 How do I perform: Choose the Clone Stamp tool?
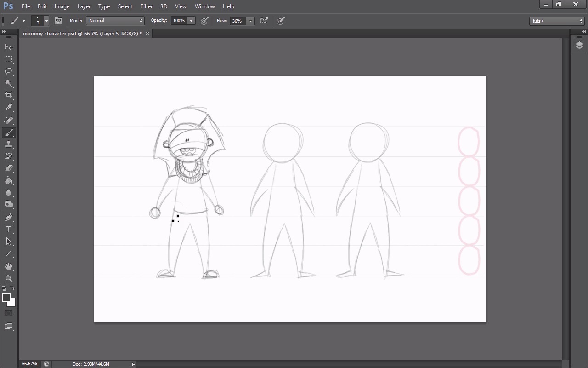click(9, 144)
